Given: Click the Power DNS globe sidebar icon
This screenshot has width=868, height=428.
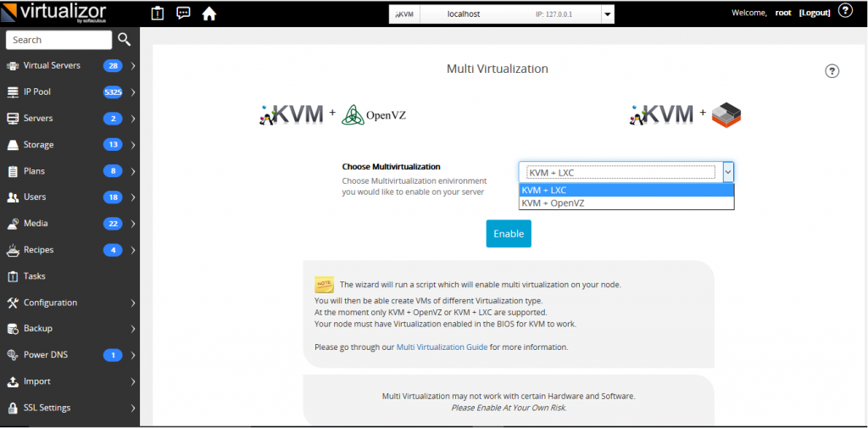Looking at the screenshot, I should pos(13,355).
